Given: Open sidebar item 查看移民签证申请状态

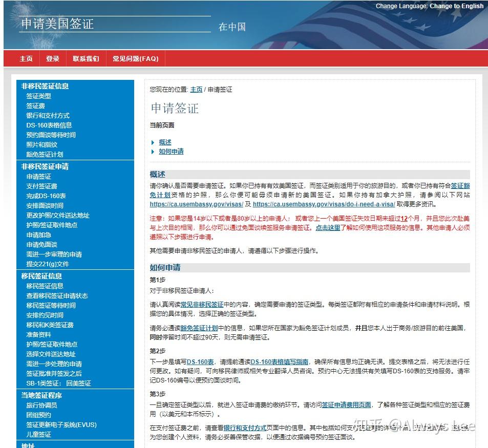Looking at the screenshot, I should (x=57, y=295).
